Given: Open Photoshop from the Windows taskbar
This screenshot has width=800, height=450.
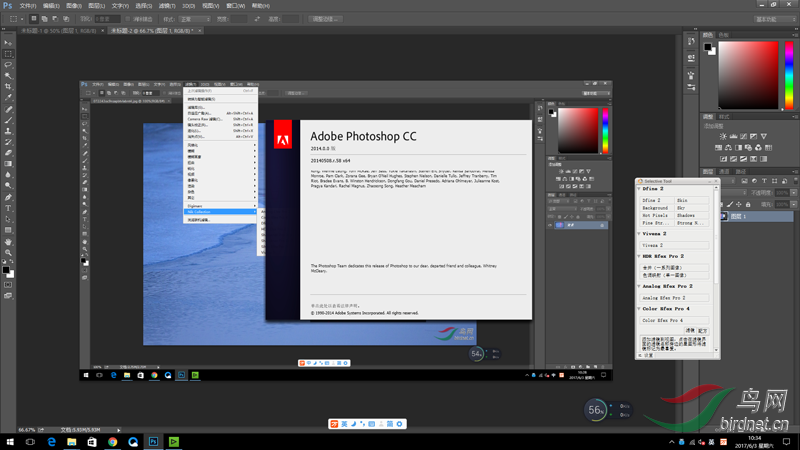Looking at the screenshot, I should coord(154,440).
